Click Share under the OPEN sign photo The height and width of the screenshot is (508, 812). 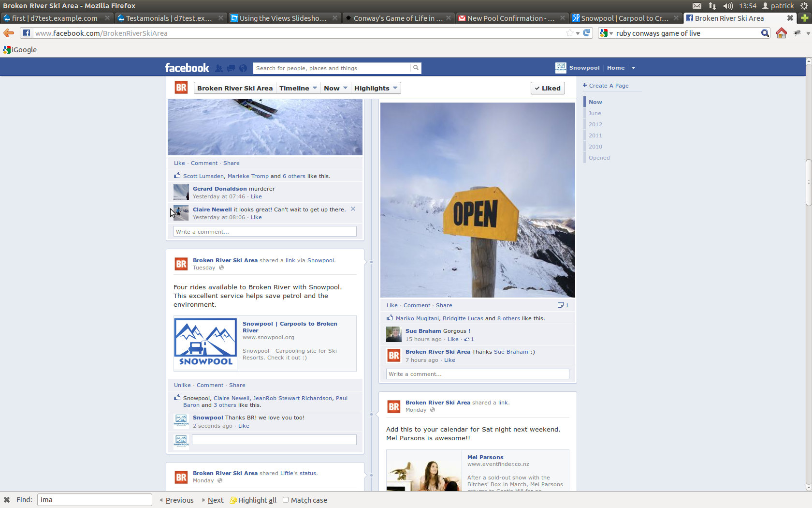coord(444,305)
